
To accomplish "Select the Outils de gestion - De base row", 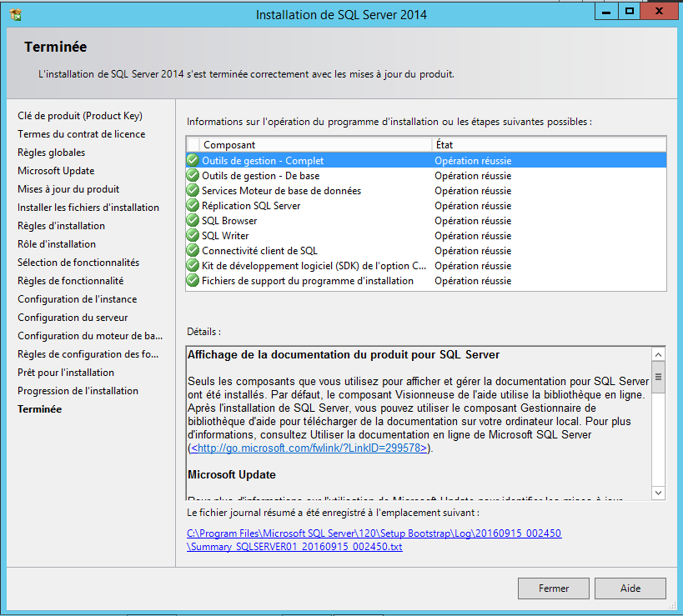I will [x=426, y=175].
